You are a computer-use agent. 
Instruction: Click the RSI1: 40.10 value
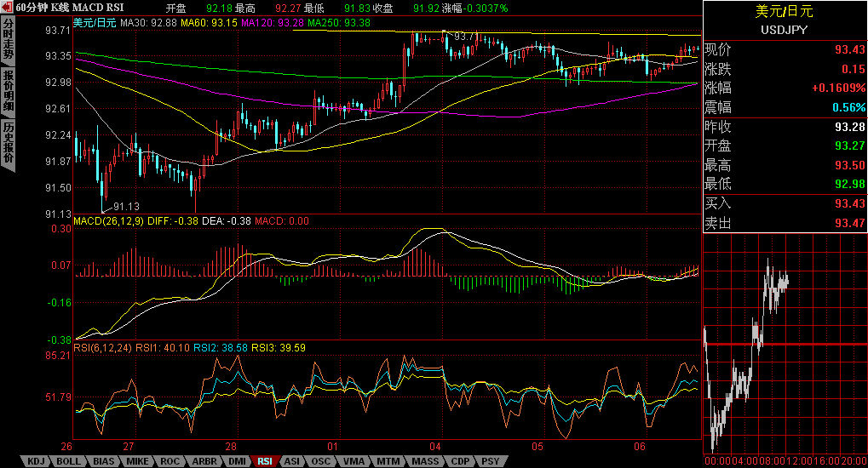[x=162, y=347]
